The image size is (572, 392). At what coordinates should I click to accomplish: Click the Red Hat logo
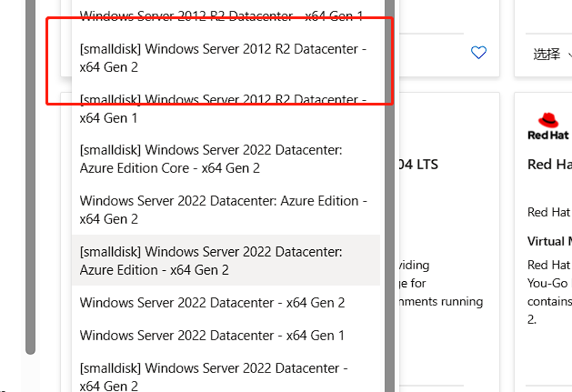pyautogui.click(x=548, y=126)
